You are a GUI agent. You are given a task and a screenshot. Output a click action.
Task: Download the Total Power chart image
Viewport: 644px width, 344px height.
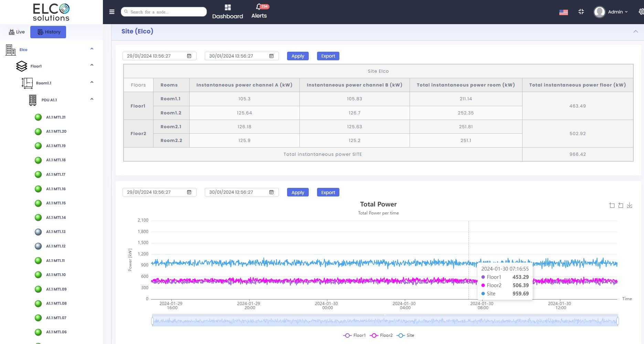630,205
